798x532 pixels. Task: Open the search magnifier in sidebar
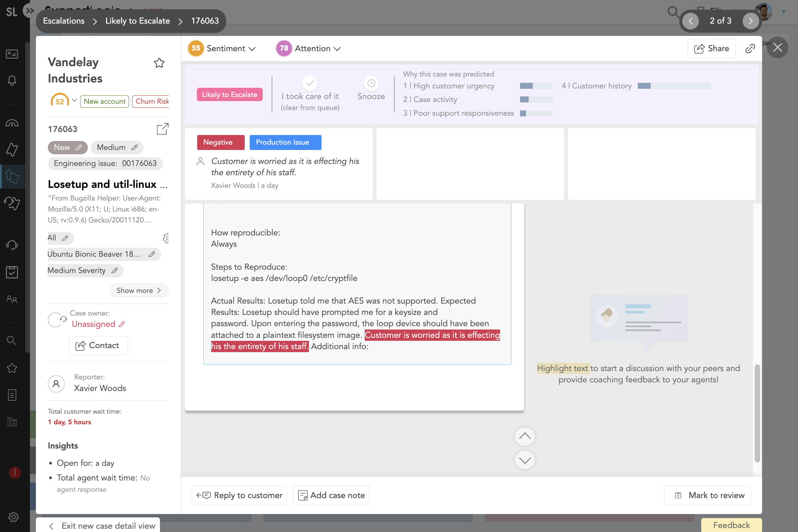click(x=12, y=340)
